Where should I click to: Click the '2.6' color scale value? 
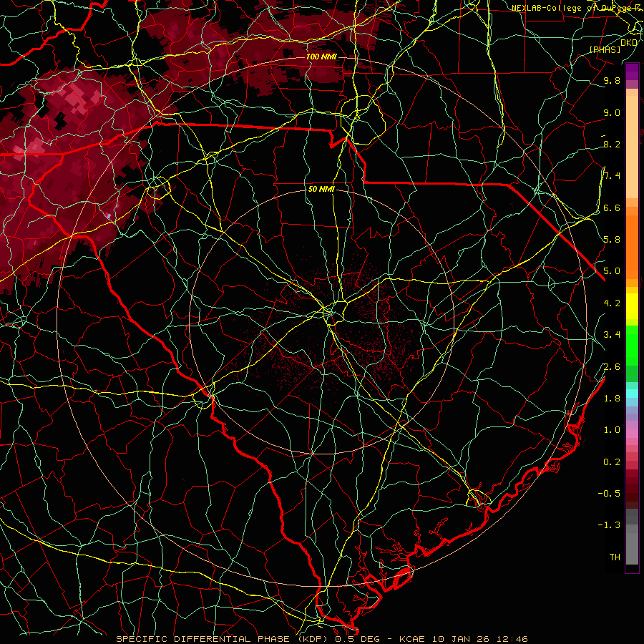point(612,366)
